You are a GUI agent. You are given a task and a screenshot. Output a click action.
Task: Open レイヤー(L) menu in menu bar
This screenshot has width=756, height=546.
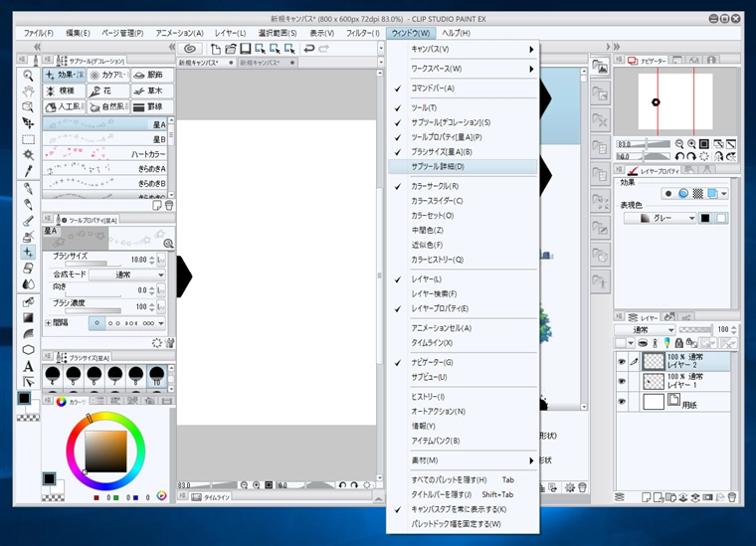[x=230, y=33]
